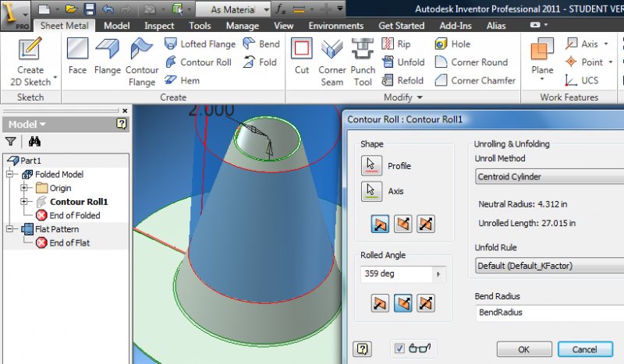Select the Contour Flange tool
The width and height of the screenshot is (624, 364).
142,62
